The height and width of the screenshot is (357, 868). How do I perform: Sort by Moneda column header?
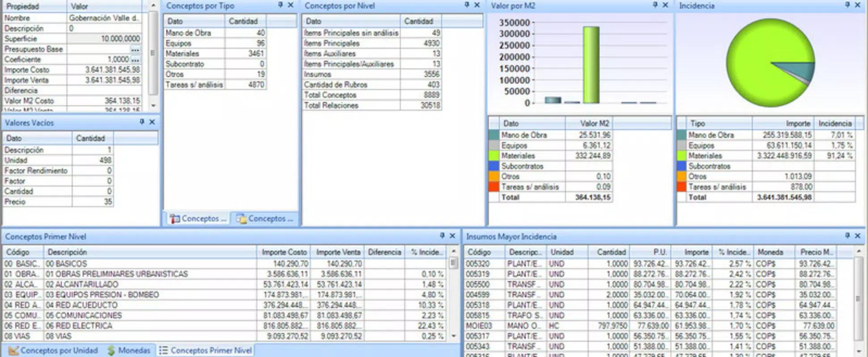(775, 252)
